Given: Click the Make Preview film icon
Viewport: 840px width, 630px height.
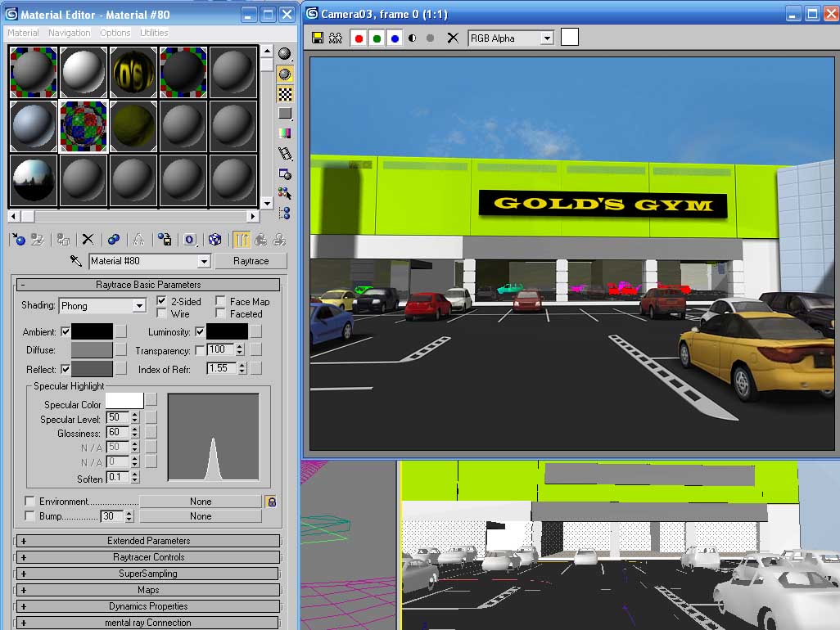Looking at the screenshot, I should click(x=284, y=154).
